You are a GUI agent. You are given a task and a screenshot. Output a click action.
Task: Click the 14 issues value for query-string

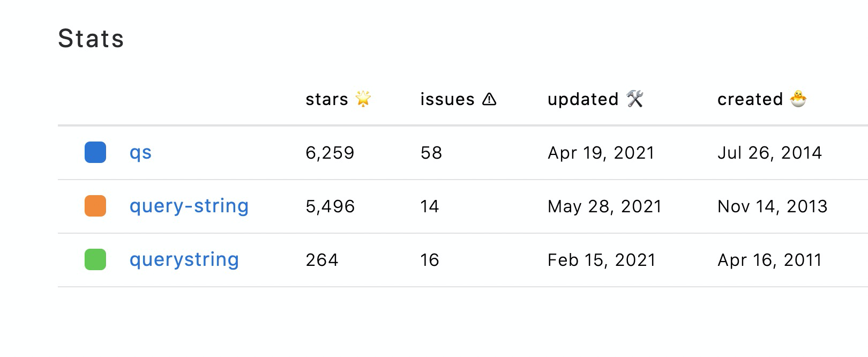(x=430, y=206)
